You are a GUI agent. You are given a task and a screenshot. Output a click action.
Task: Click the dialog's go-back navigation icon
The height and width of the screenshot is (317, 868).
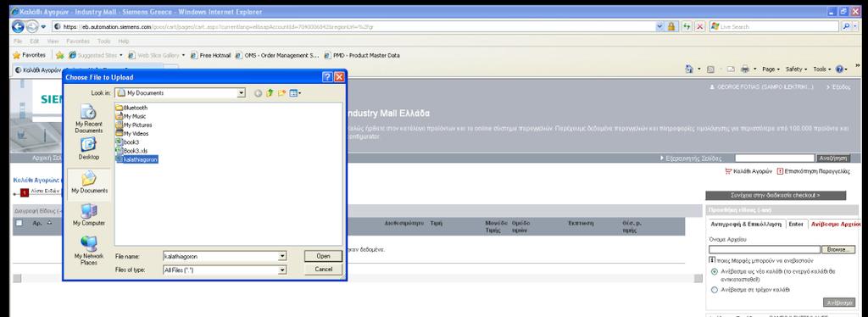tap(259, 93)
